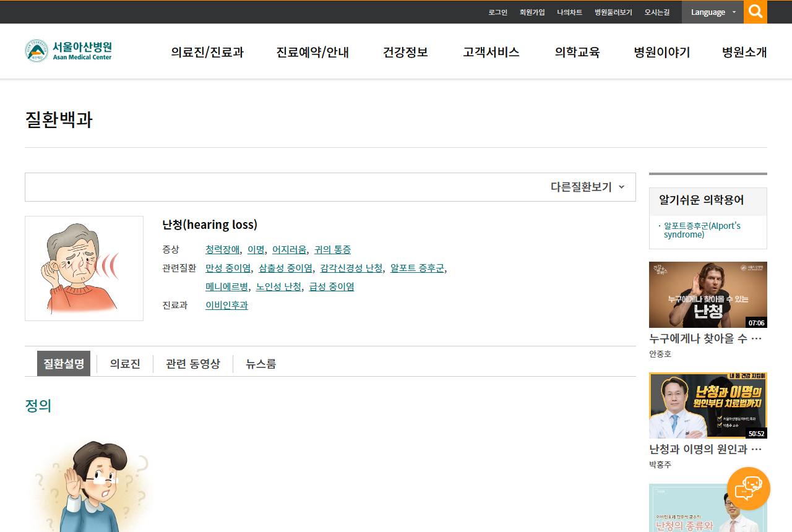The height and width of the screenshot is (532, 792).
Task: Open the 누구에게나 찾아올 수 video title
Action: click(x=705, y=338)
